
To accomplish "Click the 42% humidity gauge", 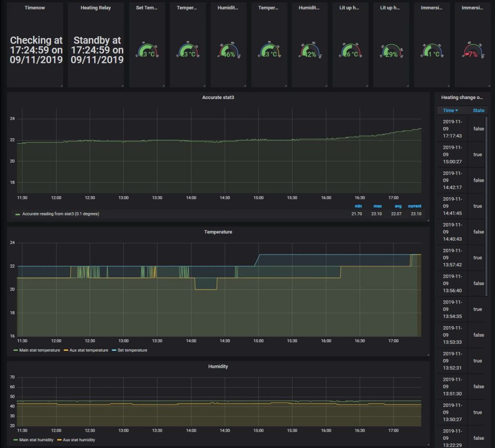I will click(x=310, y=51).
